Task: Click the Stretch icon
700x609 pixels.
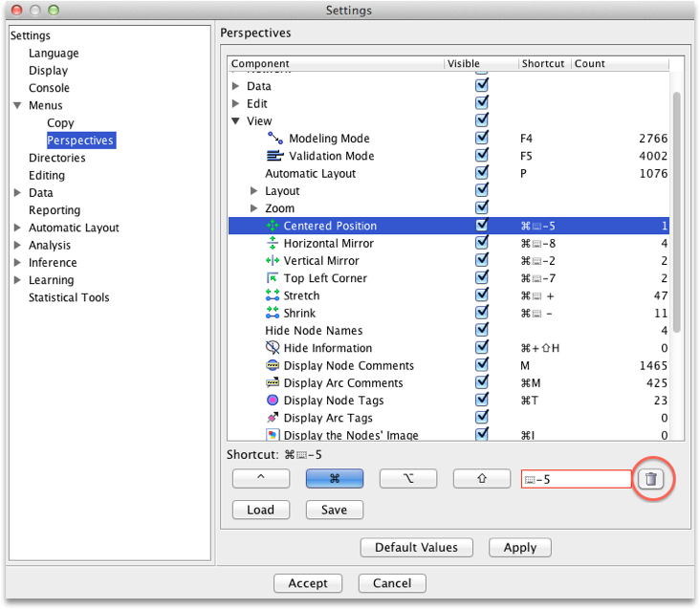Action: pos(273,295)
